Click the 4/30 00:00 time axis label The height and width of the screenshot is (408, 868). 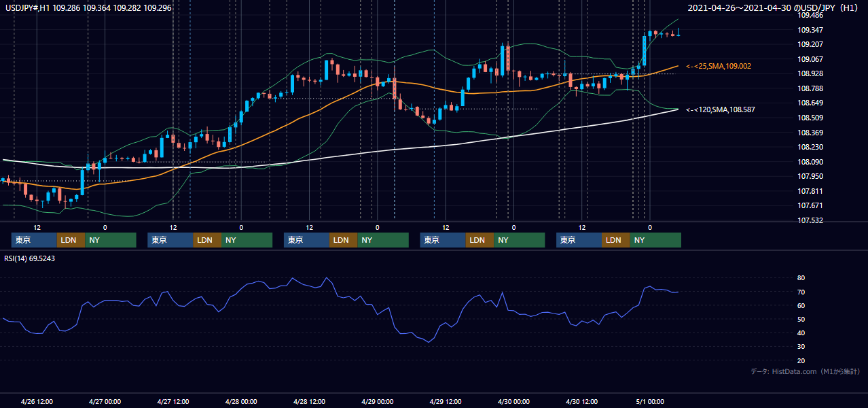(x=513, y=401)
